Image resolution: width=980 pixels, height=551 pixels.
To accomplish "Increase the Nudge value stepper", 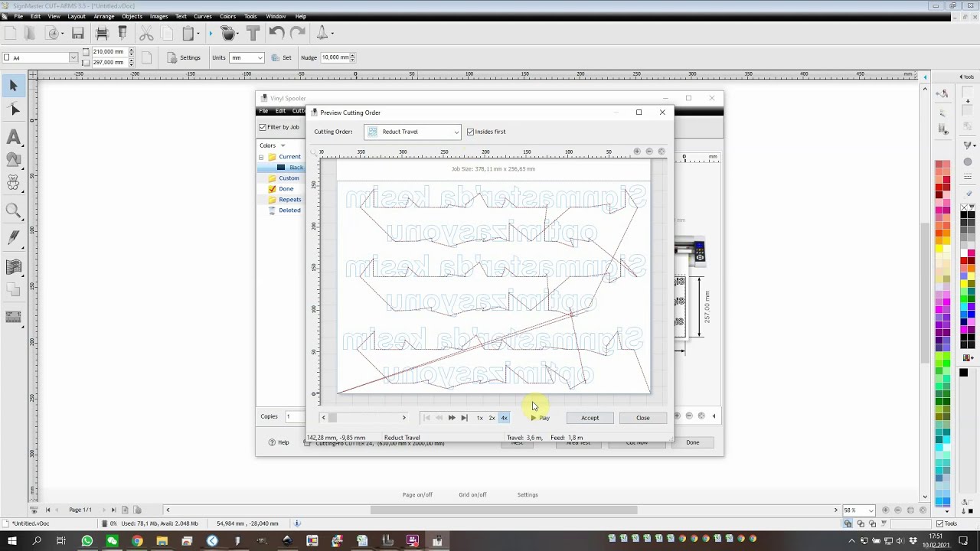I will point(352,55).
